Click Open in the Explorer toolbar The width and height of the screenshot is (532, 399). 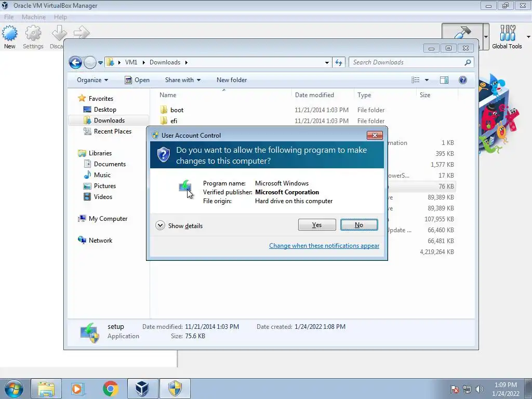[137, 80]
